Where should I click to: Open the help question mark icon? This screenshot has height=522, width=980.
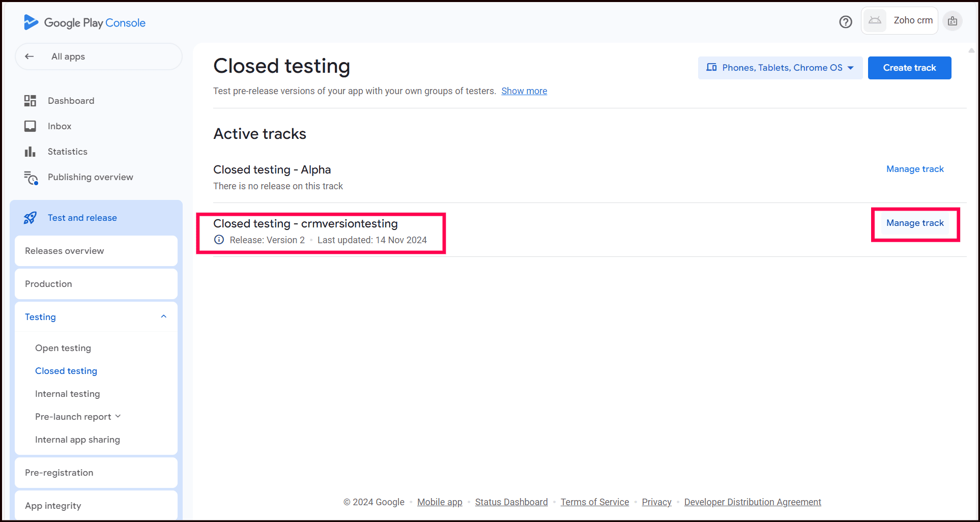(x=846, y=22)
